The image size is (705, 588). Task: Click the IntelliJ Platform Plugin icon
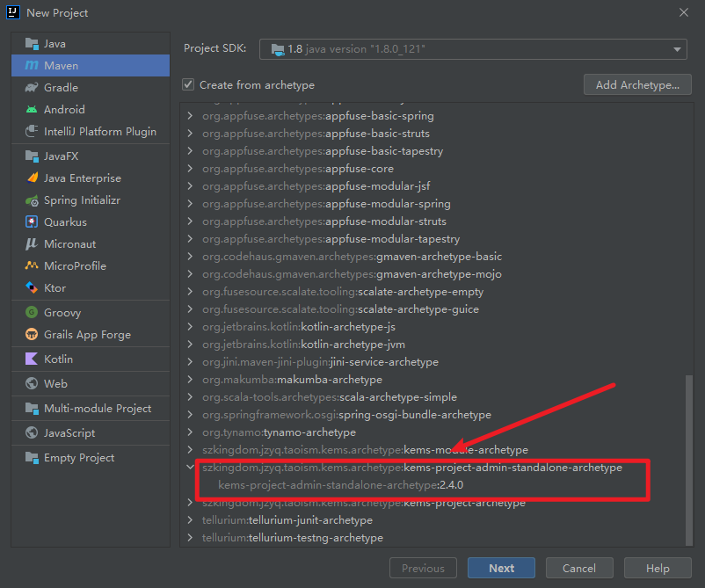click(x=32, y=131)
